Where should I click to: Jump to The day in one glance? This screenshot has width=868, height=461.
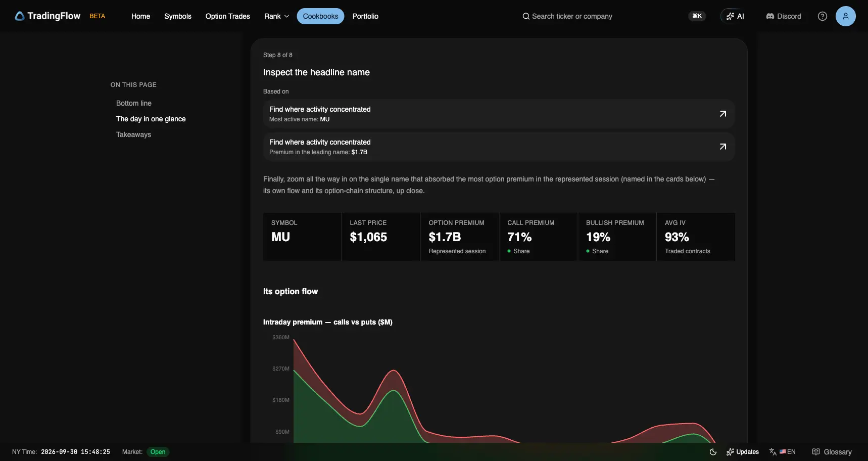point(151,119)
